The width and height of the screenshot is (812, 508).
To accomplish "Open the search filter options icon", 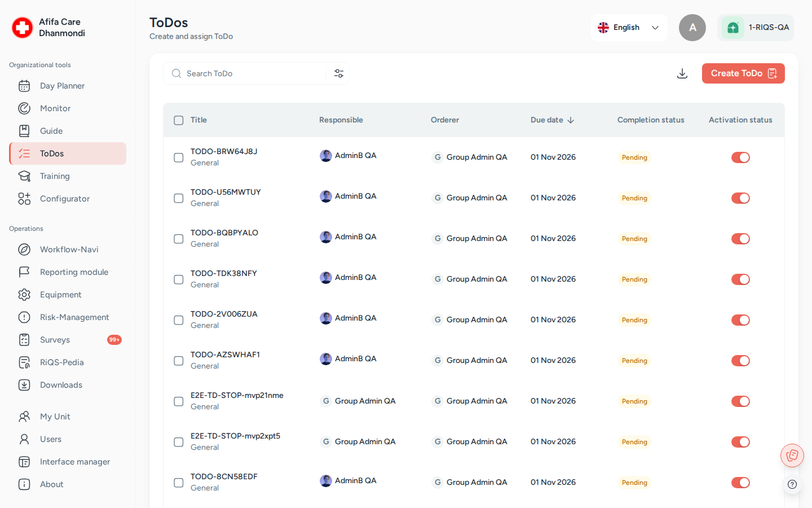I will coord(339,73).
